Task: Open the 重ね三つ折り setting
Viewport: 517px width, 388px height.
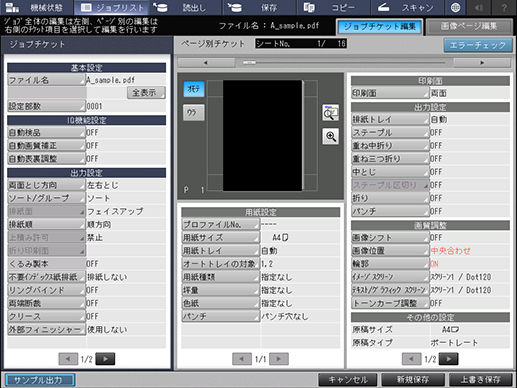Action: click(x=390, y=159)
